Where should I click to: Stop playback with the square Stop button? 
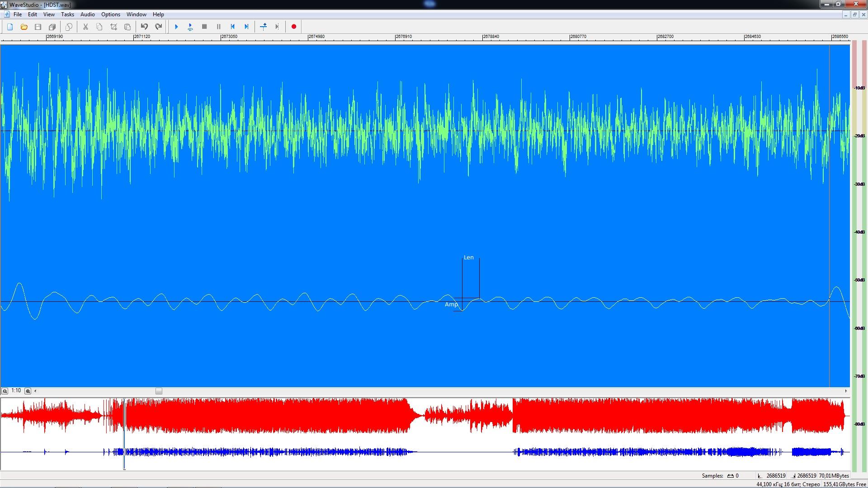pos(204,27)
